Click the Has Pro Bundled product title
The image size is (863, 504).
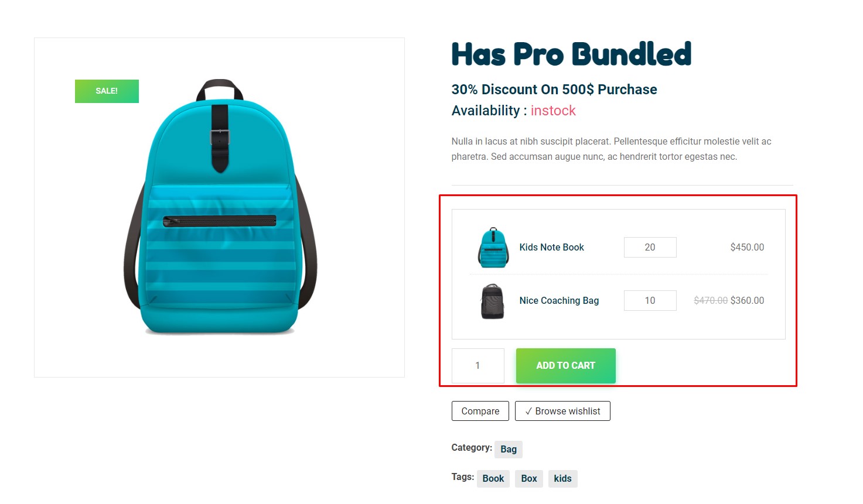571,54
